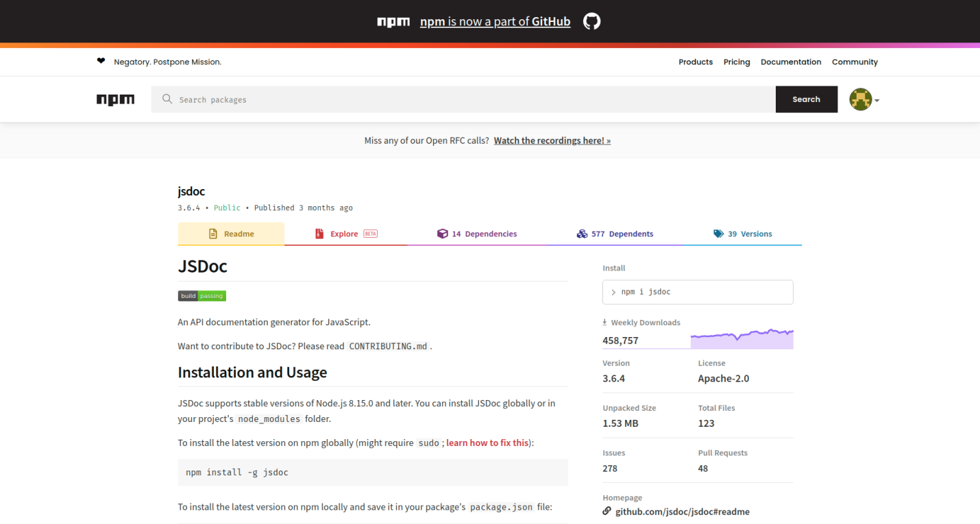
Task: Click the Unpacked Size value 1.53 MB
Action: [x=620, y=423]
